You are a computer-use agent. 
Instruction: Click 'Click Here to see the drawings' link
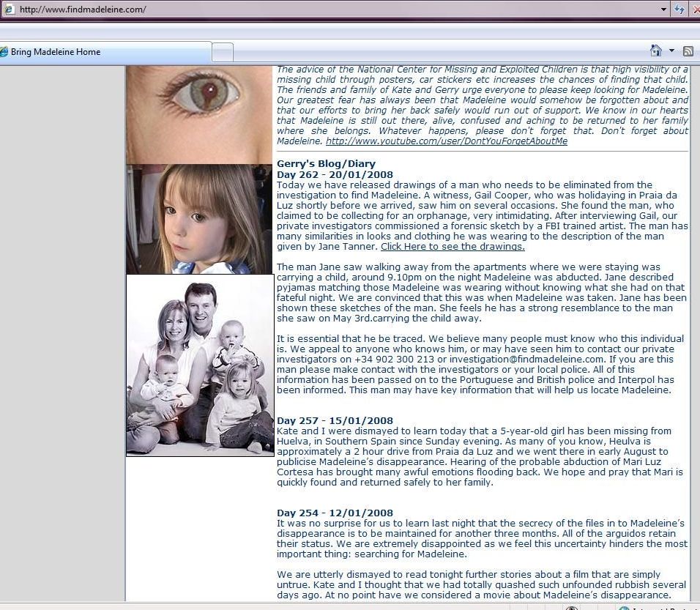click(453, 247)
